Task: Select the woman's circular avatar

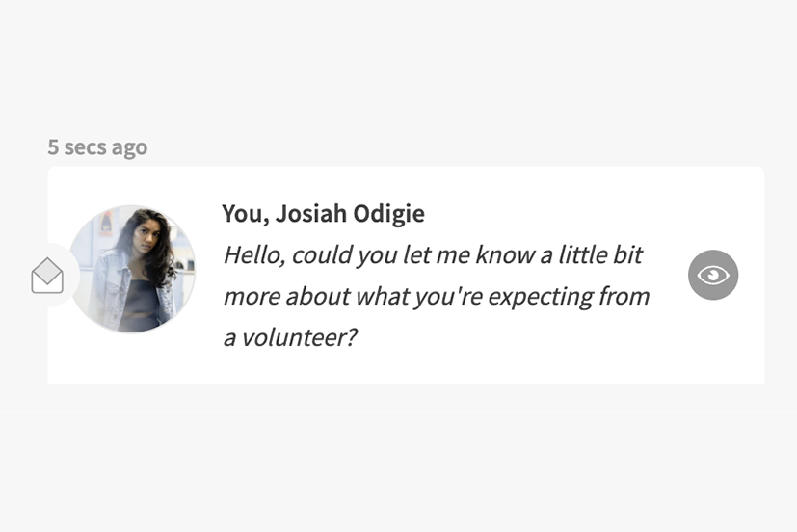Action: pyautogui.click(x=132, y=269)
